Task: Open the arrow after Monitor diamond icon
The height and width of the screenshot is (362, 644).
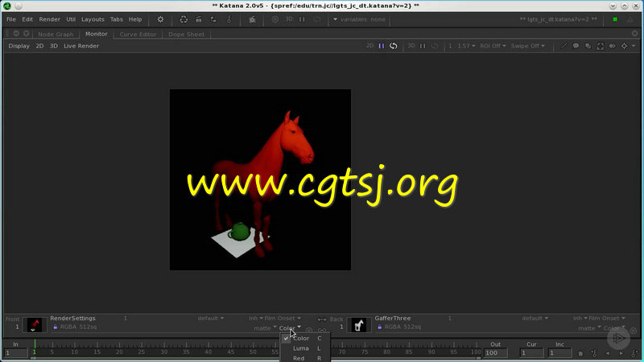Action: point(634,46)
